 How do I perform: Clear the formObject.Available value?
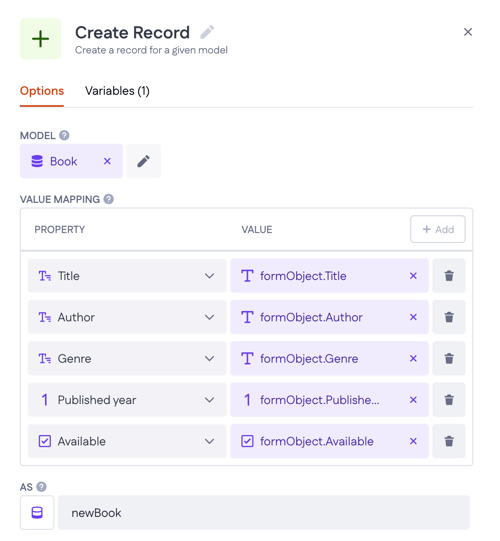click(x=413, y=441)
